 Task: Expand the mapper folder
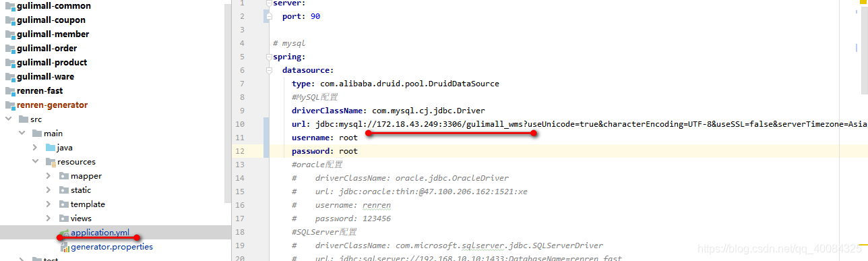(x=49, y=176)
